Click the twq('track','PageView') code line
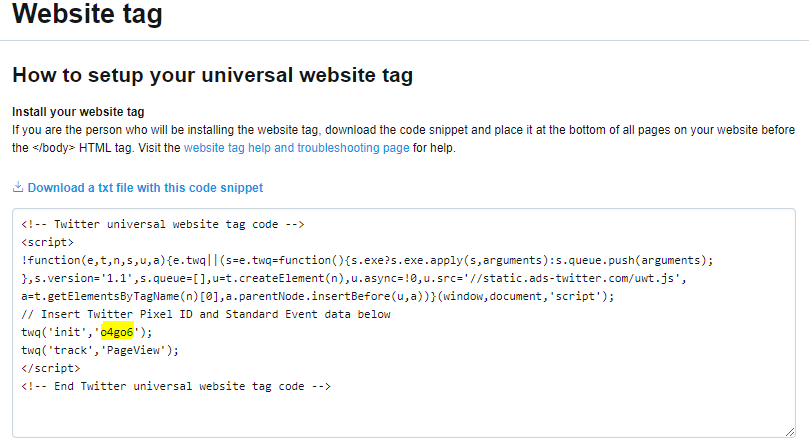 [100, 350]
